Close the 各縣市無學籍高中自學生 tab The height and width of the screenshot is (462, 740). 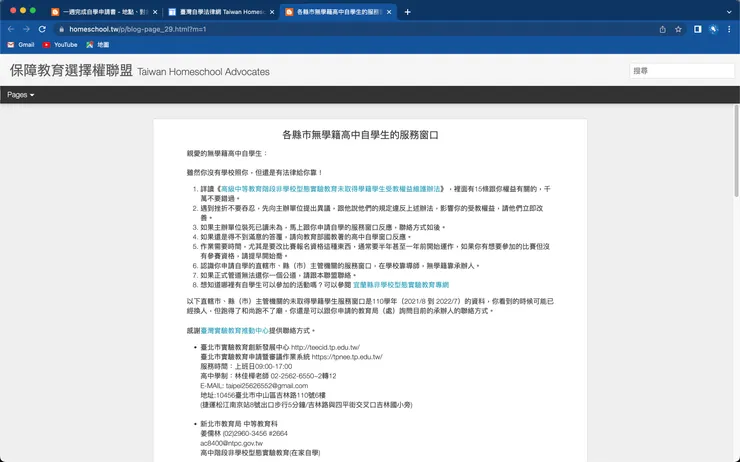point(389,12)
